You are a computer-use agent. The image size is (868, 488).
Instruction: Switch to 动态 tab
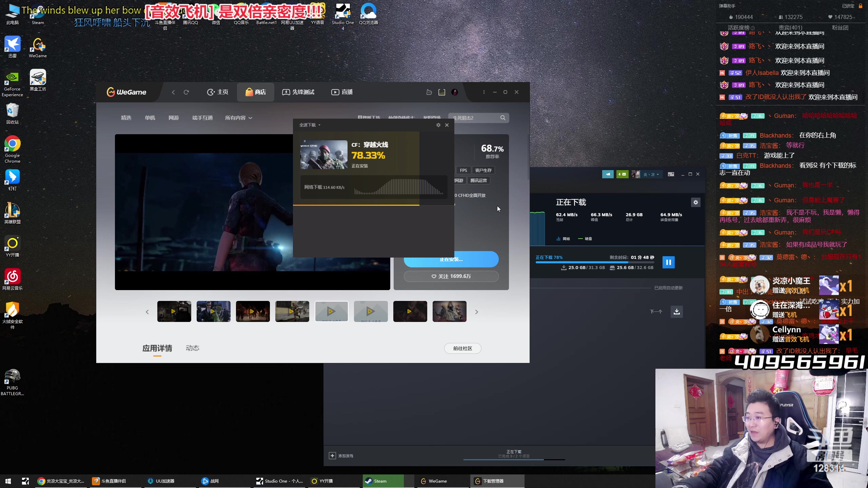[193, 348]
